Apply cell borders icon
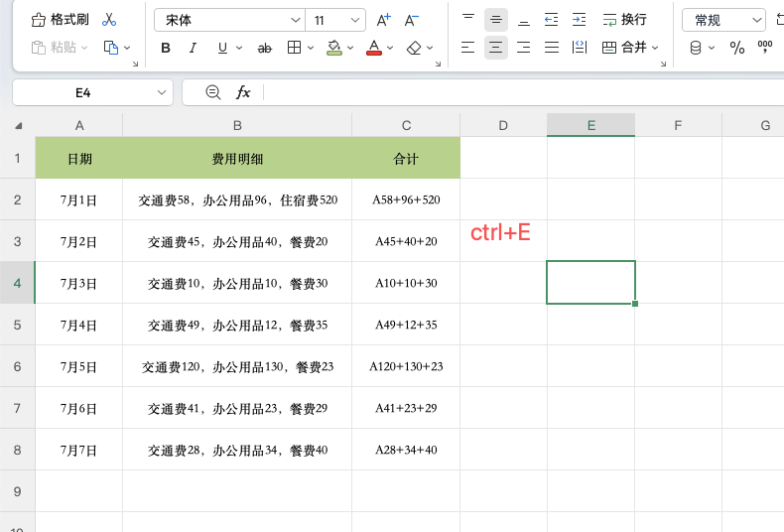The width and height of the screenshot is (784, 532). tap(295, 48)
